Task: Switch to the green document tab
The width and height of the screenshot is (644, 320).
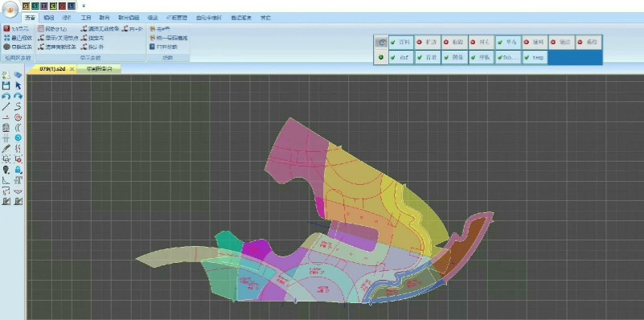Action: pos(99,69)
